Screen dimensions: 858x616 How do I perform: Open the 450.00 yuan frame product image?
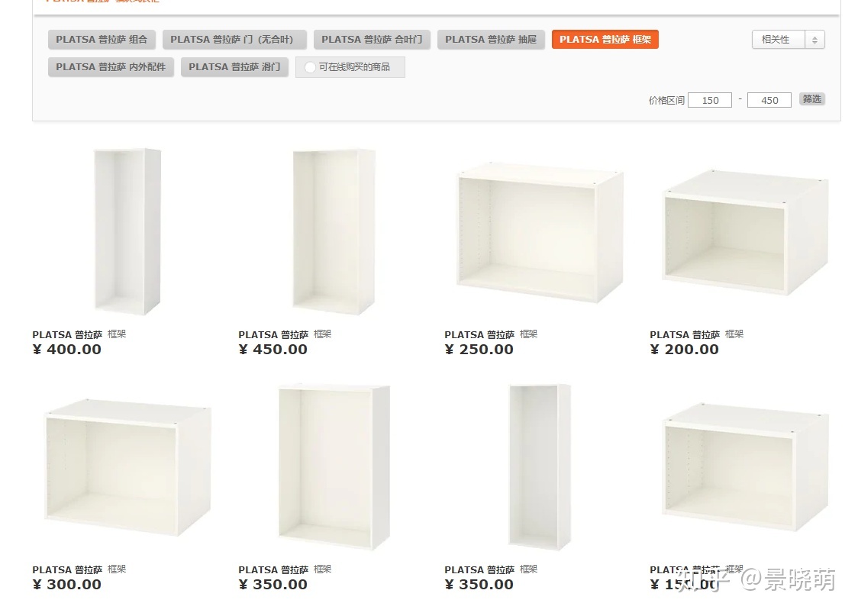point(334,231)
